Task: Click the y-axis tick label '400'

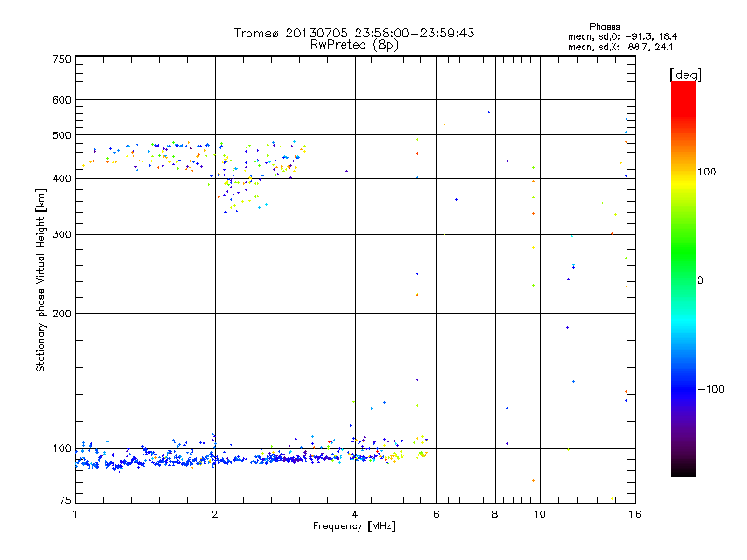Action: pos(62,179)
